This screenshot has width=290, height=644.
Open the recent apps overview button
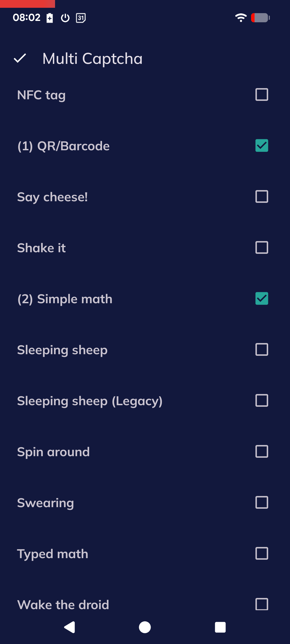[x=220, y=627]
